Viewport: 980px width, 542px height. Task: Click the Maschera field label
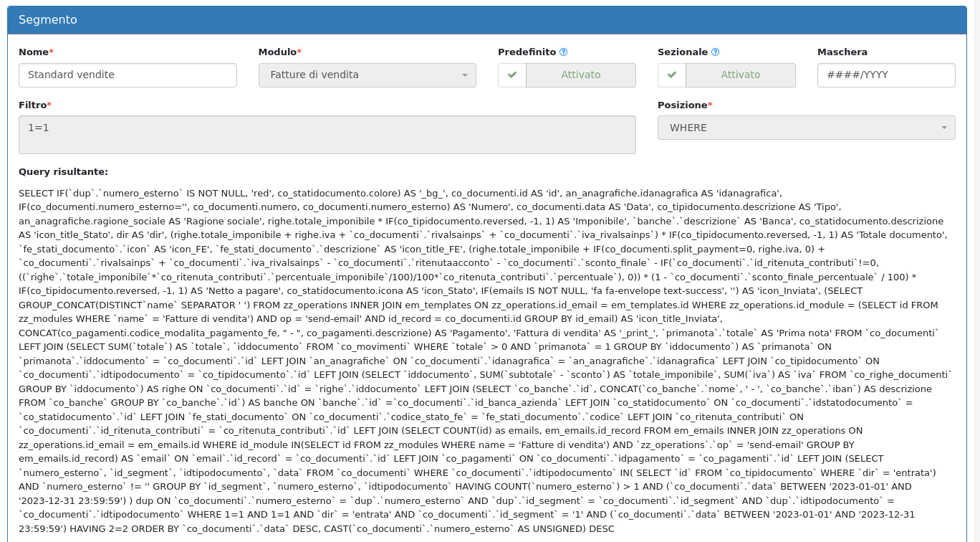tap(842, 52)
